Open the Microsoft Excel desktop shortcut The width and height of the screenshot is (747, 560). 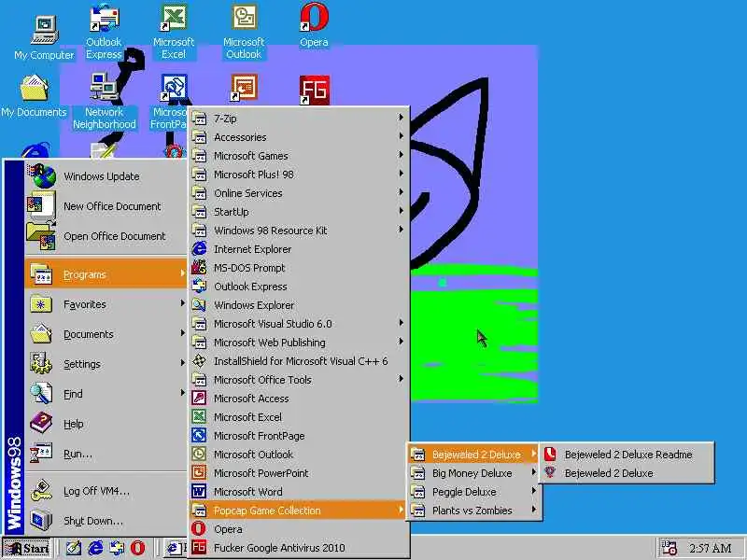point(174,31)
